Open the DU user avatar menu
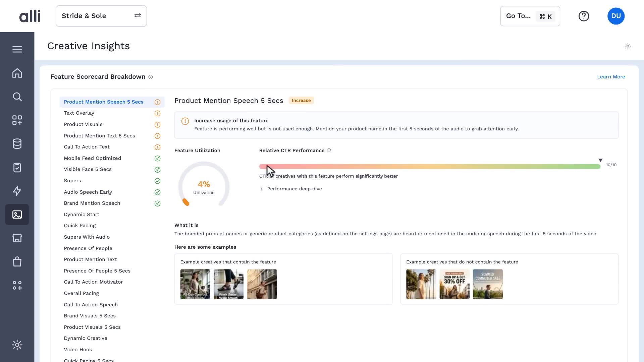Screen dimensions: 644x362 (x=616, y=16)
